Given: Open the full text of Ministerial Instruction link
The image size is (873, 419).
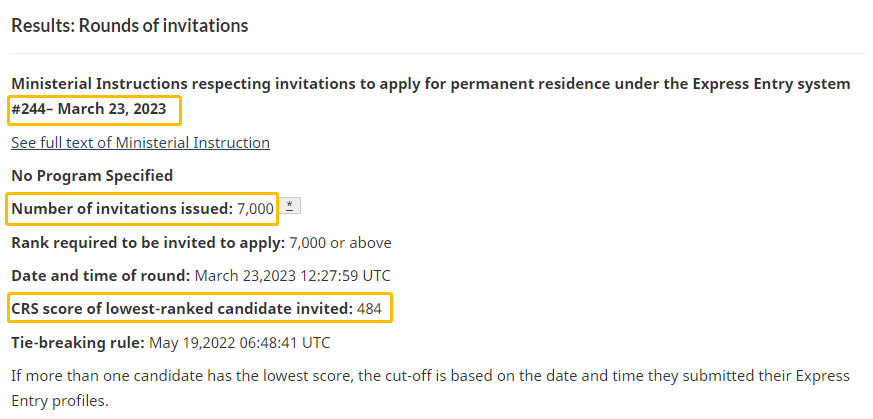Looking at the screenshot, I should [140, 143].
